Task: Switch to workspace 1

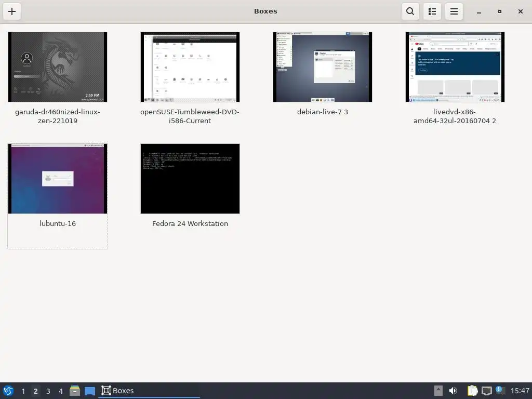Action: pyautogui.click(x=23, y=391)
